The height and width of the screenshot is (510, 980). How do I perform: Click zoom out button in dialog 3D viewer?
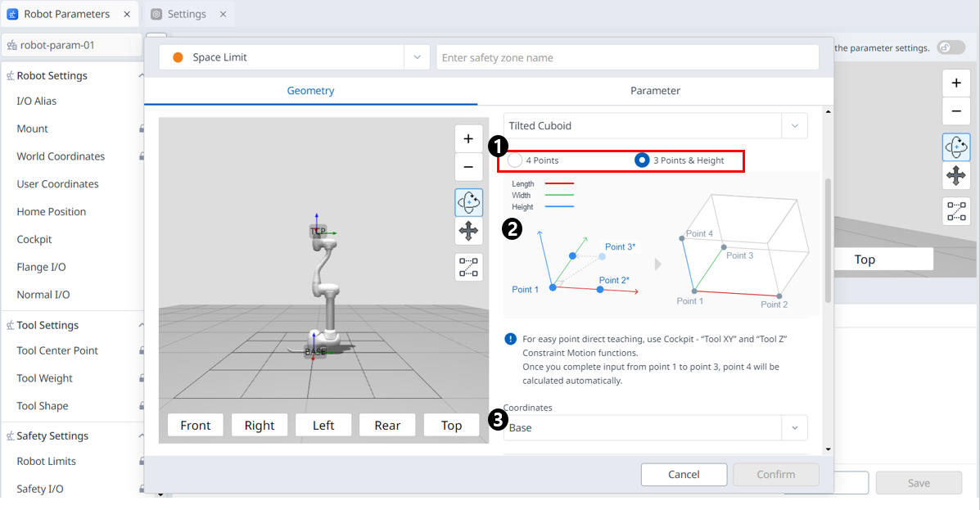pos(468,167)
